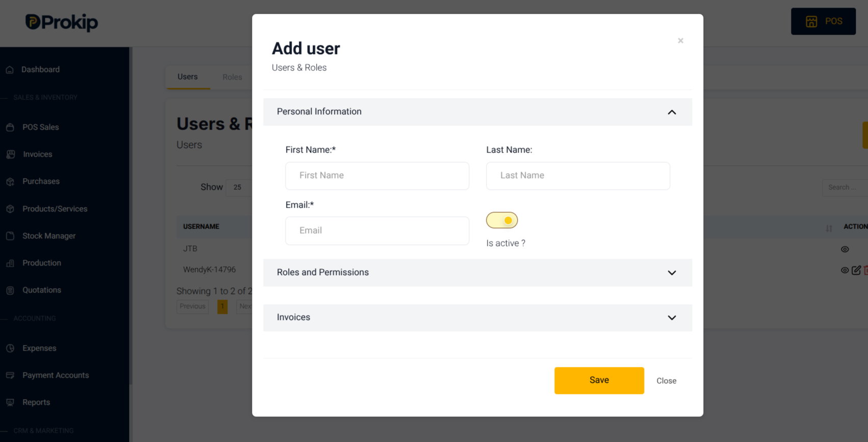Toggle the Is active switch off
The height and width of the screenshot is (442, 868).
(x=502, y=220)
